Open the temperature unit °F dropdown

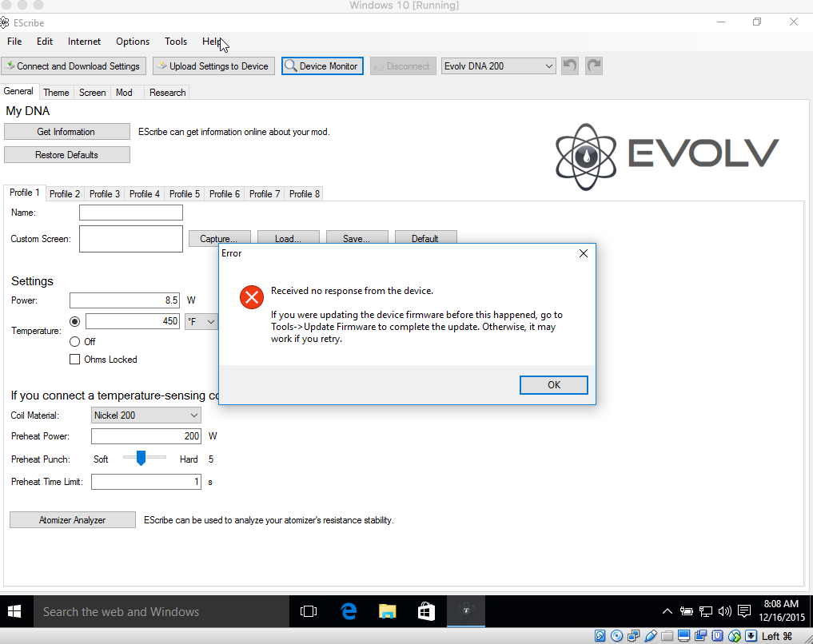(201, 321)
